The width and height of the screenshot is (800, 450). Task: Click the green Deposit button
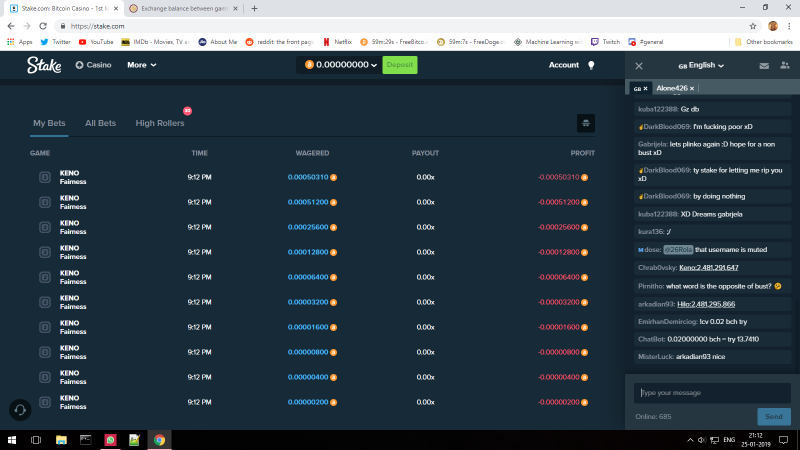[x=399, y=65]
